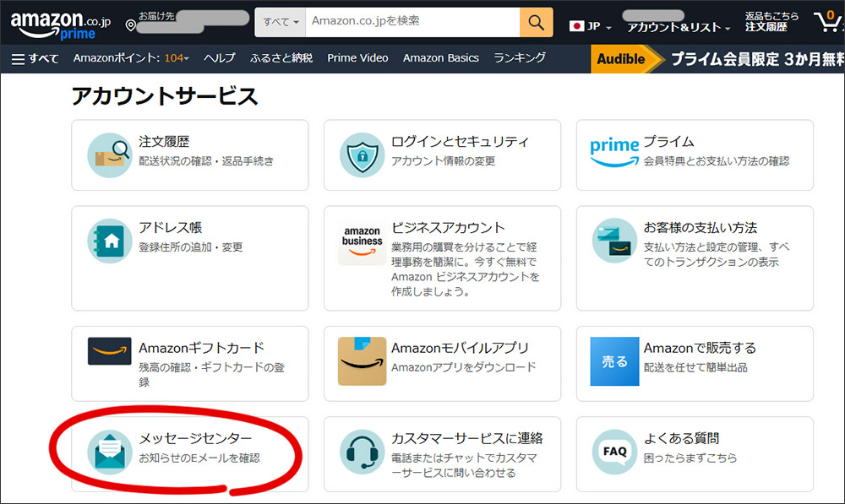Image resolution: width=845 pixels, height=504 pixels.
Task: Click the Amazonギフトカード card icon
Action: click(109, 351)
